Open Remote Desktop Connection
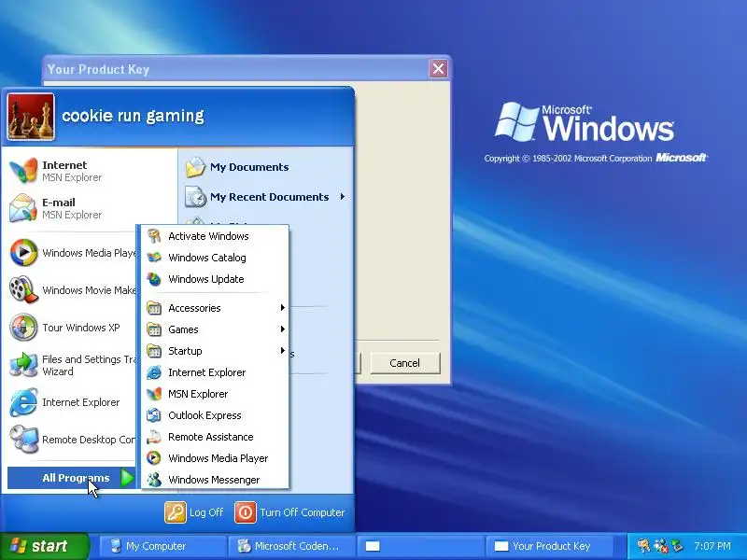This screenshot has width=747, height=560. pos(72,440)
